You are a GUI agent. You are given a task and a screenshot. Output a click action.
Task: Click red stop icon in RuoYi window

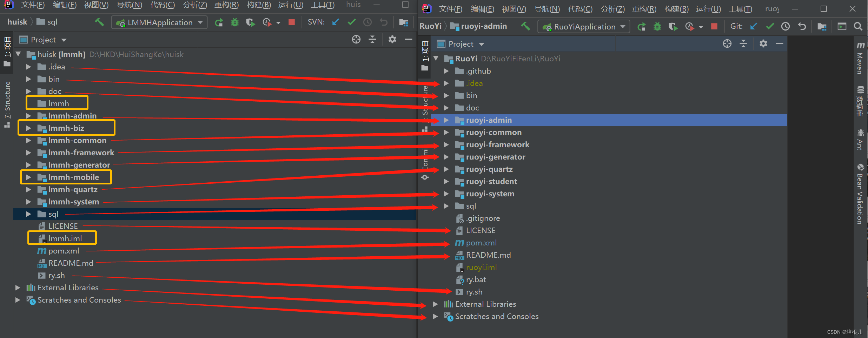coord(714,27)
